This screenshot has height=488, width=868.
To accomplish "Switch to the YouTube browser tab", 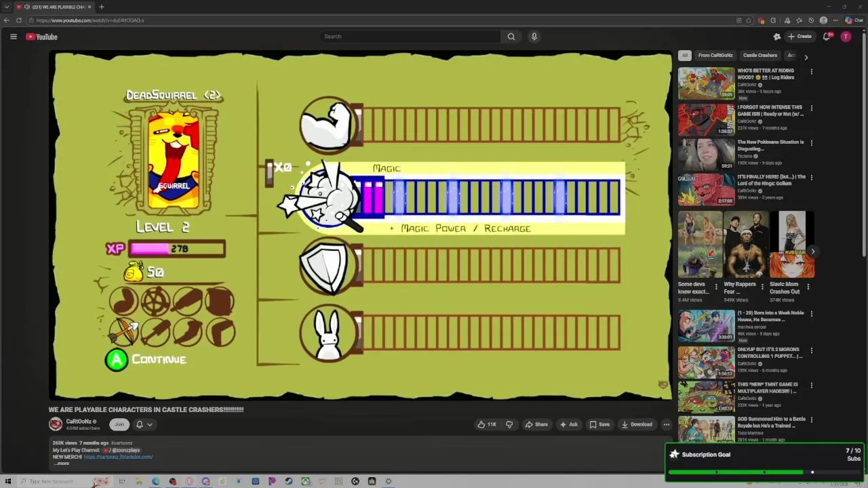I will click(x=54, y=7).
